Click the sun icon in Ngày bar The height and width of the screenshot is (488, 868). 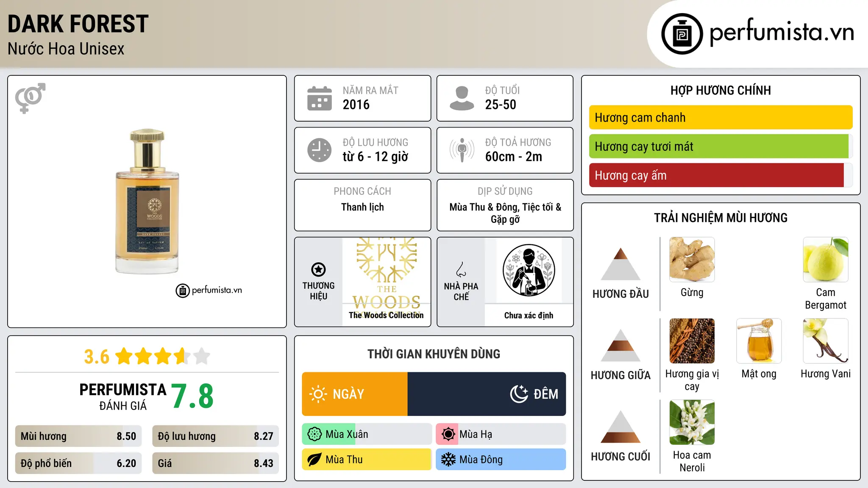point(318,394)
